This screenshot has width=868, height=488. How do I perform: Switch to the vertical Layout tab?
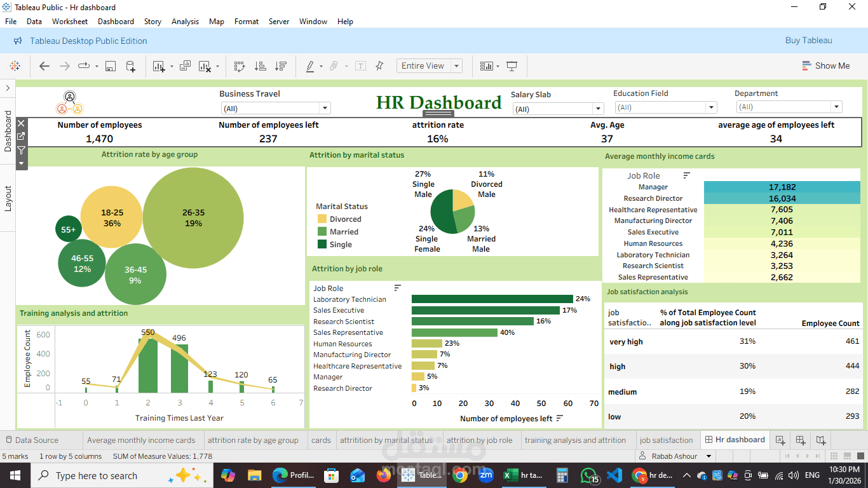[x=8, y=198]
